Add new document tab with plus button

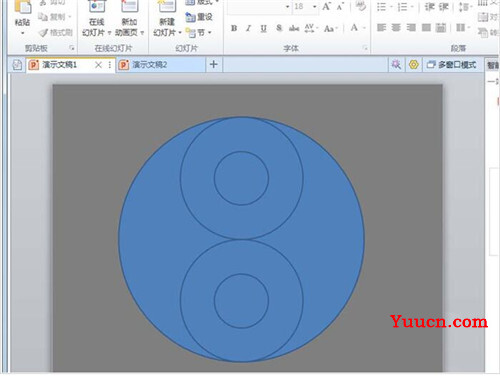click(214, 64)
